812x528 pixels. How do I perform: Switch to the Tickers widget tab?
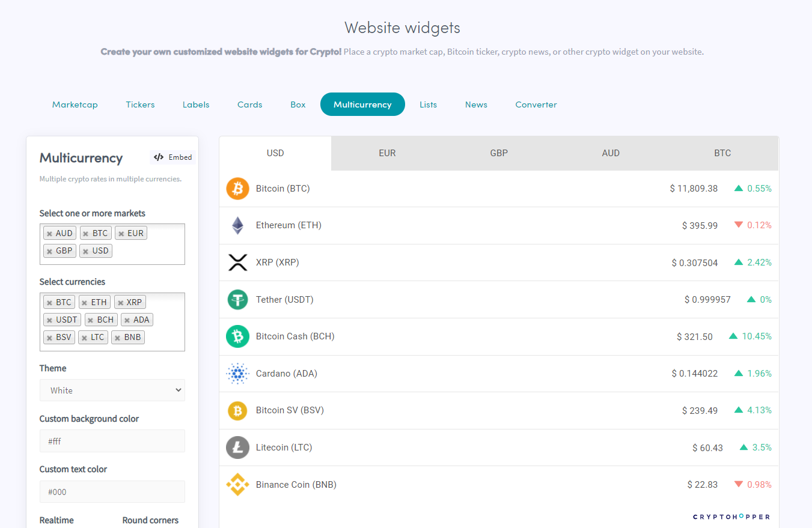[x=140, y=105]
